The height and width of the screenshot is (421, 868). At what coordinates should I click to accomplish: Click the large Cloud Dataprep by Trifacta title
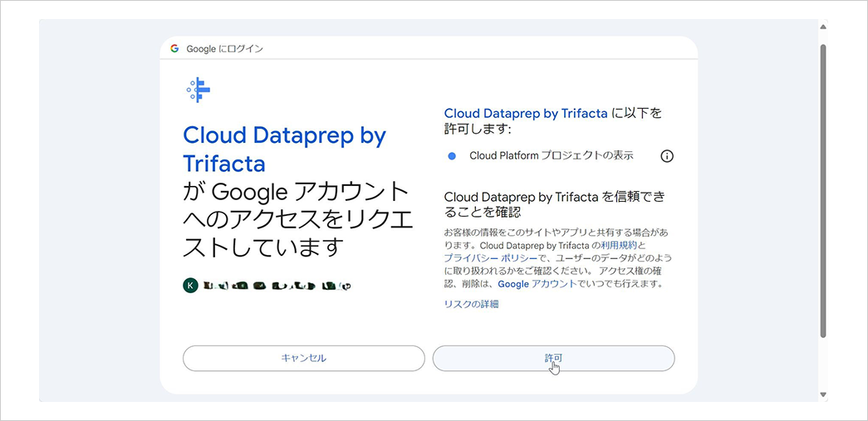(x=284, y=149)
